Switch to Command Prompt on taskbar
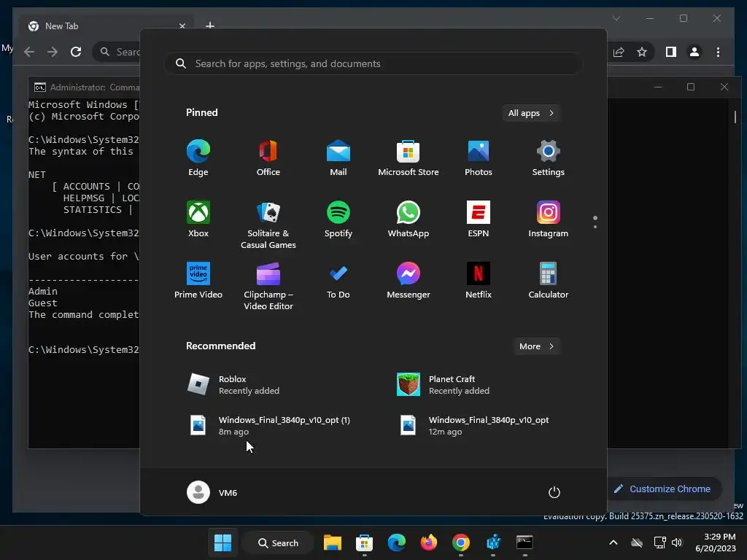 525,542
